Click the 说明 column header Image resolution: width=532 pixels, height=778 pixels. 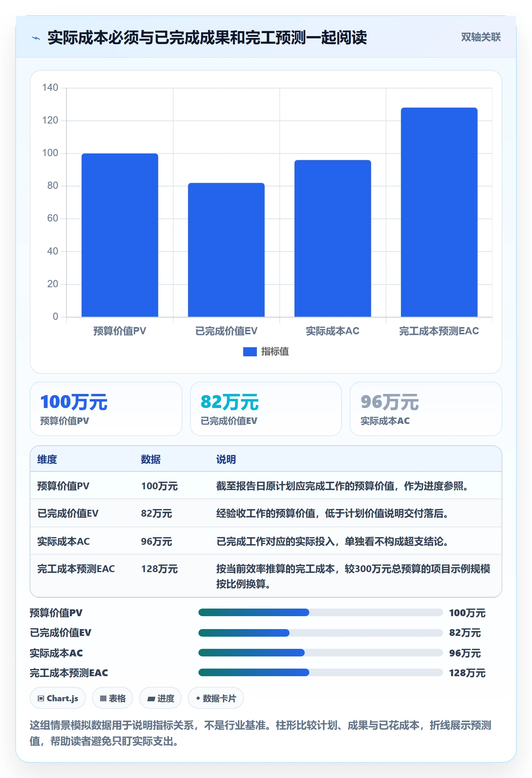[226, 459]
